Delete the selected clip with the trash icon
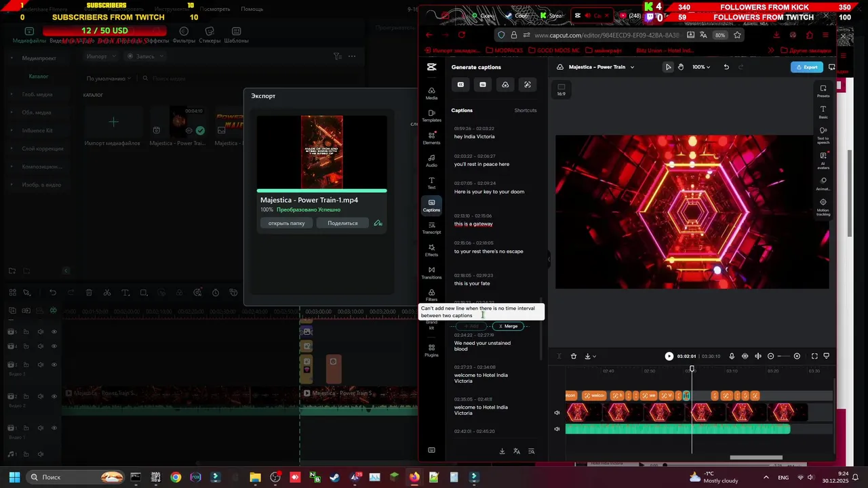This screenshot has height=488, width=868. (574, 357)
